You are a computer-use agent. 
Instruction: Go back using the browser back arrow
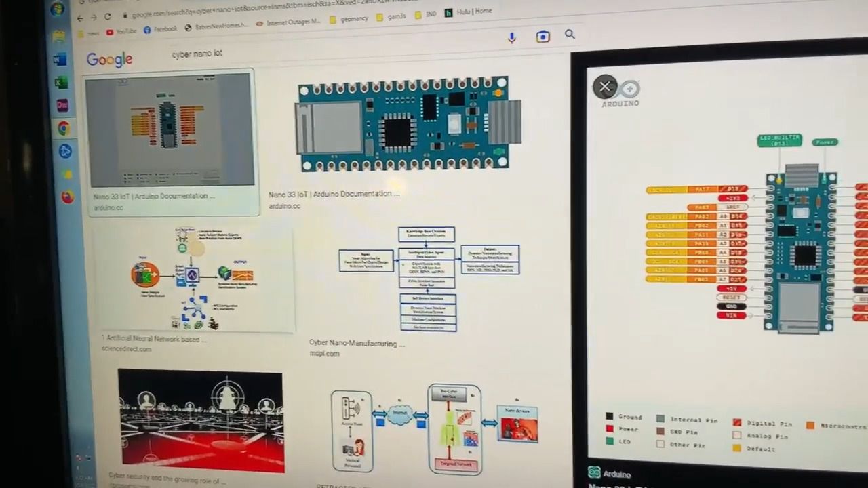click(81, 18)
